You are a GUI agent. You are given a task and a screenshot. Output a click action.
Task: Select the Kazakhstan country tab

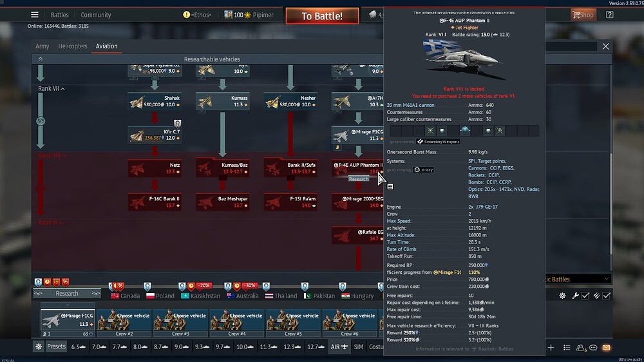click(x=201, y=296)
